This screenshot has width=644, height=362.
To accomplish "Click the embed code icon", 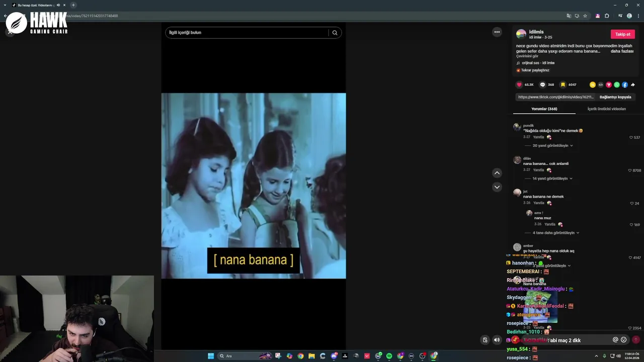I will [601, 84].
